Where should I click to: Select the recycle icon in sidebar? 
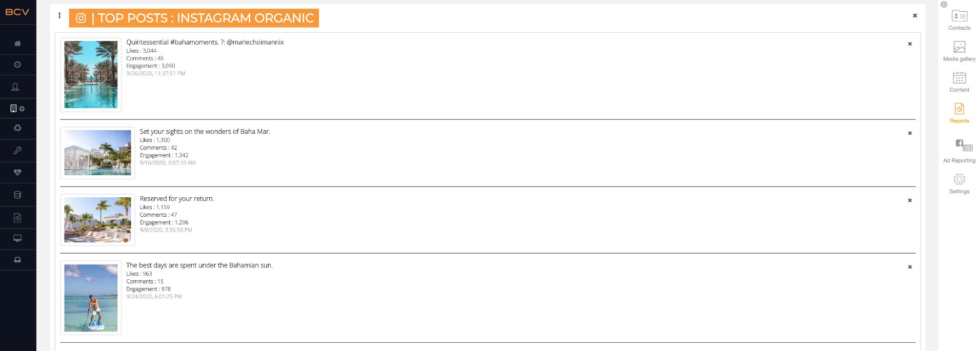pos(17,128)
